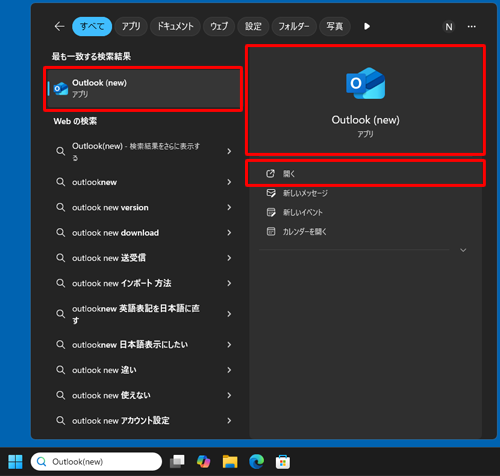Select outlook new インポート 方法 suggestion
The height and width of the screenshot is (476, 500).
click(143, 283)
